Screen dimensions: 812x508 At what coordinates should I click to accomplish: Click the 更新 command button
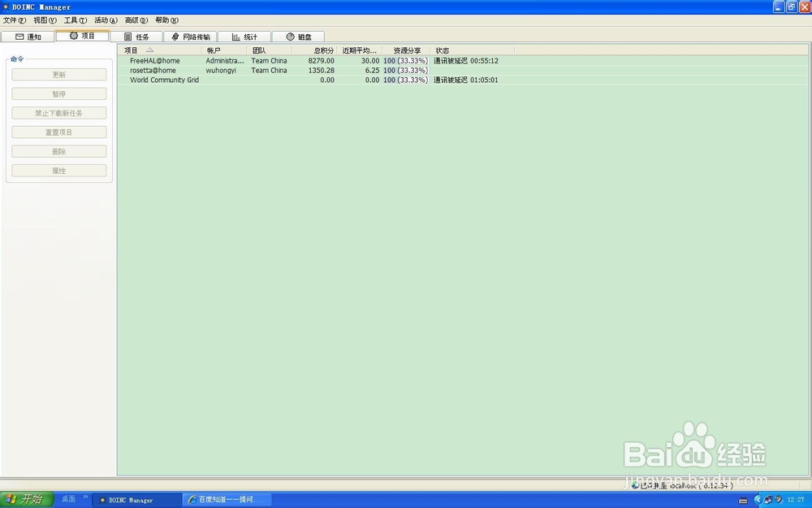pyautogui.click(x=59, y=75)
